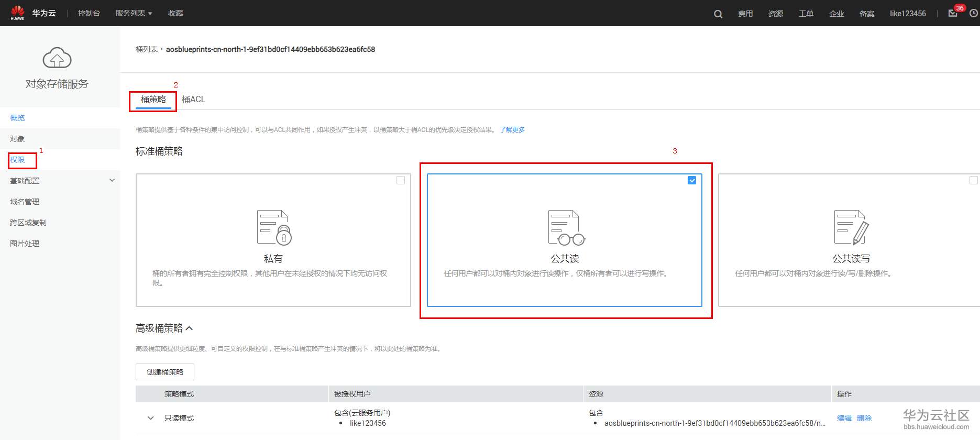The width and height of the screenshot is (980, 440).
Task: Expand the 只读模式 policy row
Action: (x=151, y=418)
